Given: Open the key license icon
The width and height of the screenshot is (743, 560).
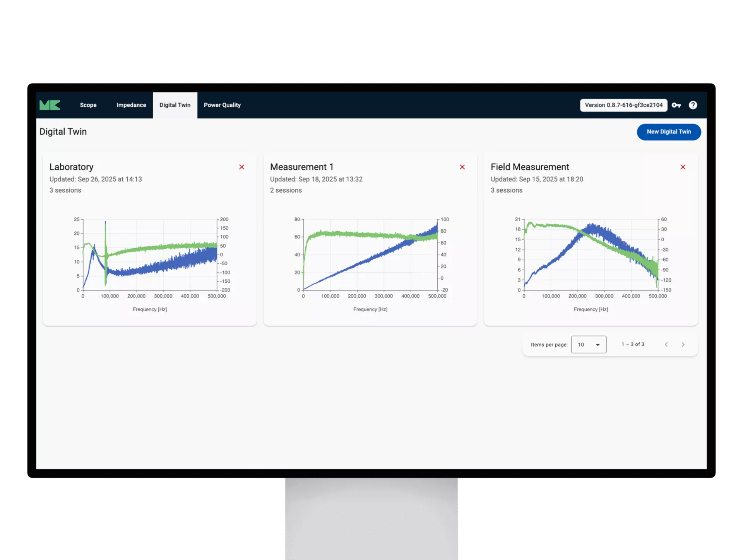Looking at the screenshot, I should coord(676,105).
